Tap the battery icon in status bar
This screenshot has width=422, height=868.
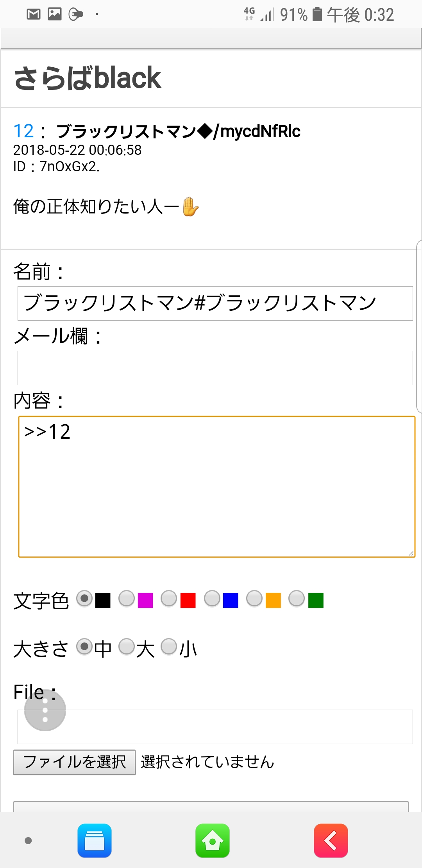click(x=317, y=14)
